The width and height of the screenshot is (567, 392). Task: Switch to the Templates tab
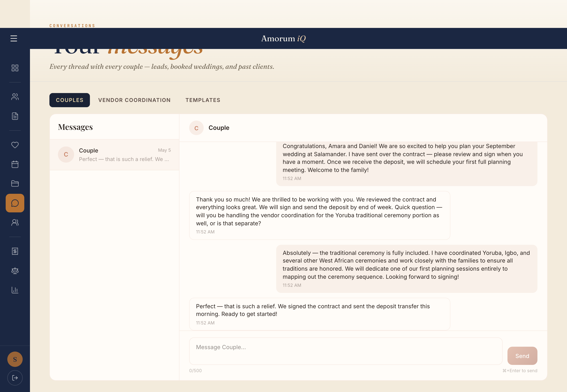[203, 100]
